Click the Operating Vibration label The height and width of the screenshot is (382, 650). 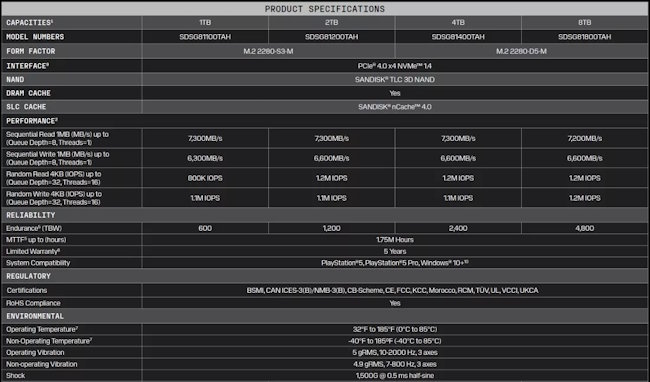[35, 353]
